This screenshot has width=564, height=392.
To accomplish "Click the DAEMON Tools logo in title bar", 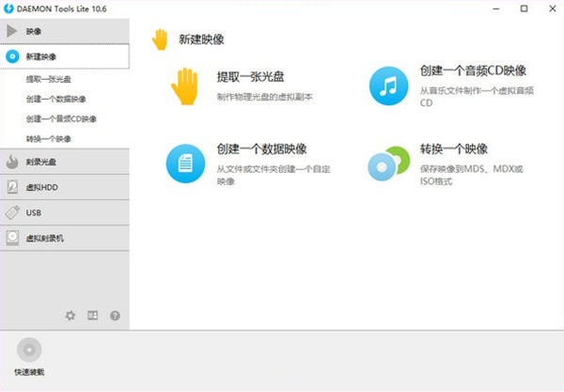I will pos(8,8).
